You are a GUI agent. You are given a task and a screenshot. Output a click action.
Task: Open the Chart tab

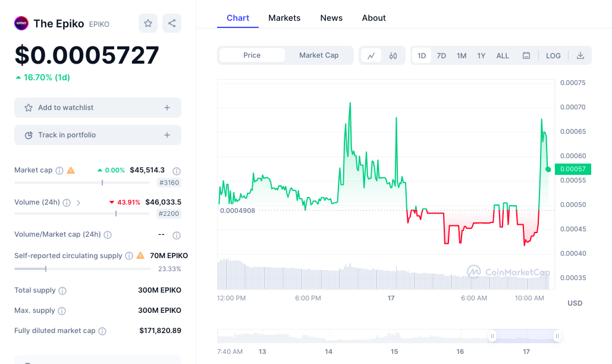(x=238, y=18)
